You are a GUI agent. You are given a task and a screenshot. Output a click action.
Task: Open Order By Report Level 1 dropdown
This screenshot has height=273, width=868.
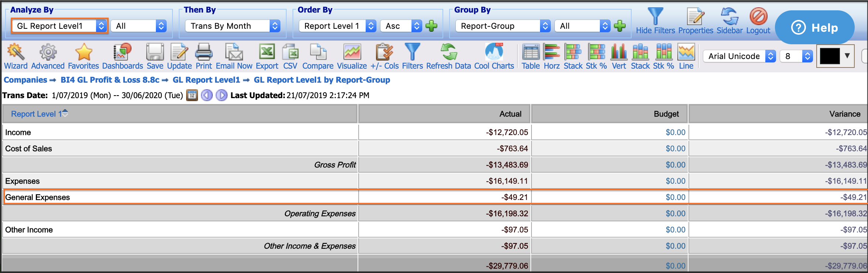click(x=338, y=26)
